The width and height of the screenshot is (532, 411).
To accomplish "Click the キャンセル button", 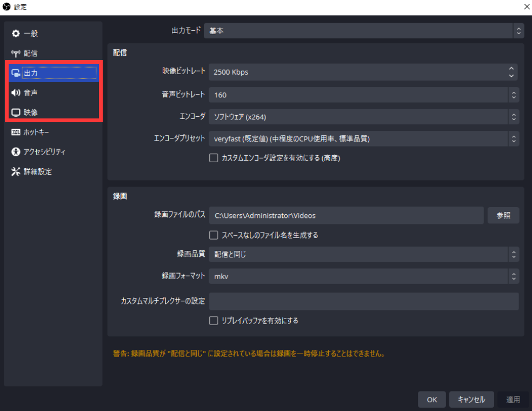I will [471, 400].
